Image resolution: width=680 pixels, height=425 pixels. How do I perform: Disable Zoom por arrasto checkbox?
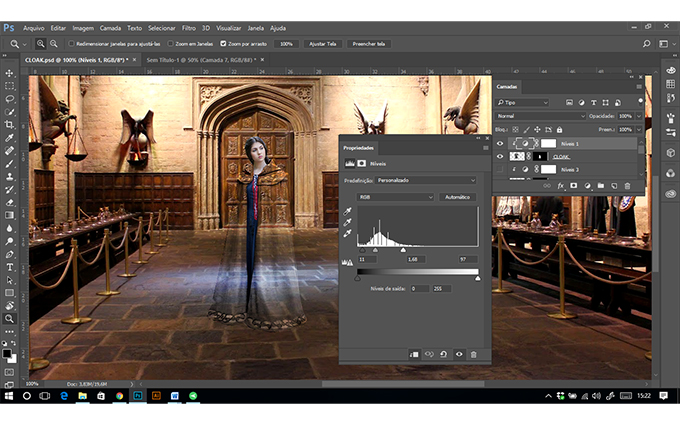(223, 44)
